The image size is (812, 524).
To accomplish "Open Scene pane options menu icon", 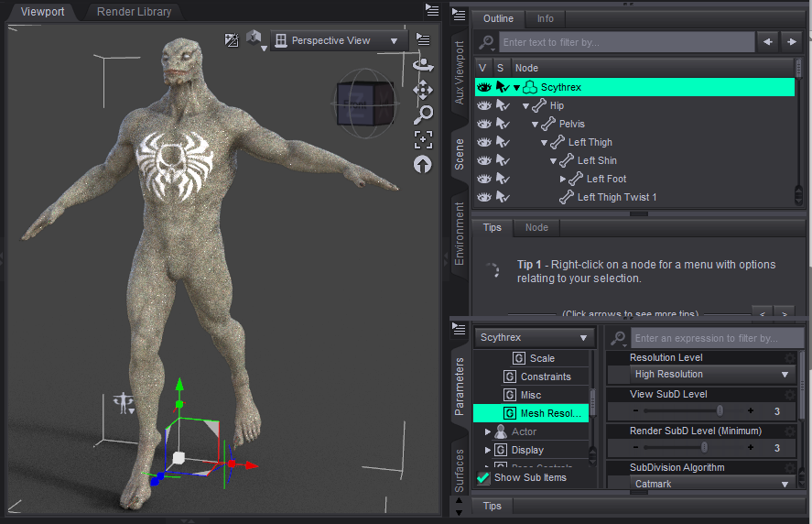I will (x=459, y=15).
